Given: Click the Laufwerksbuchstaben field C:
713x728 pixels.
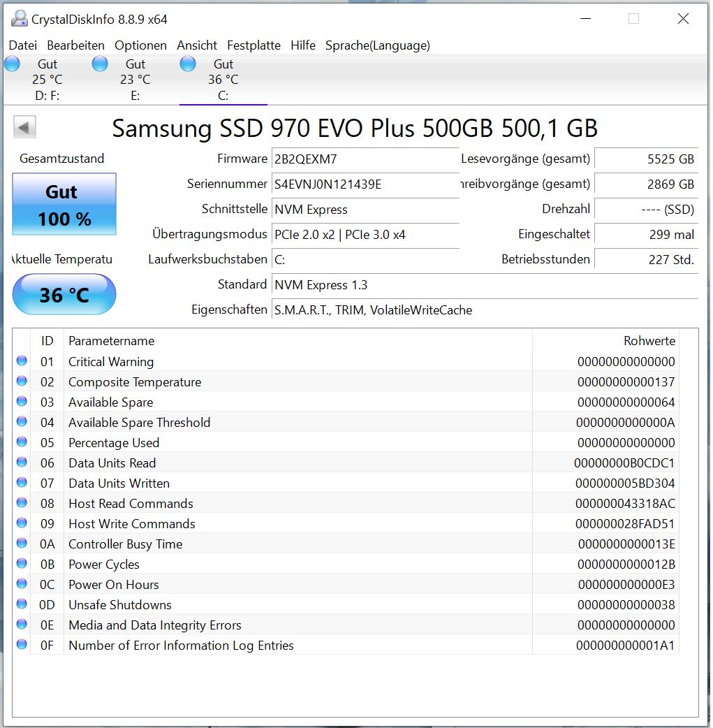Looking at the screenshot, I should pos(365,259).
